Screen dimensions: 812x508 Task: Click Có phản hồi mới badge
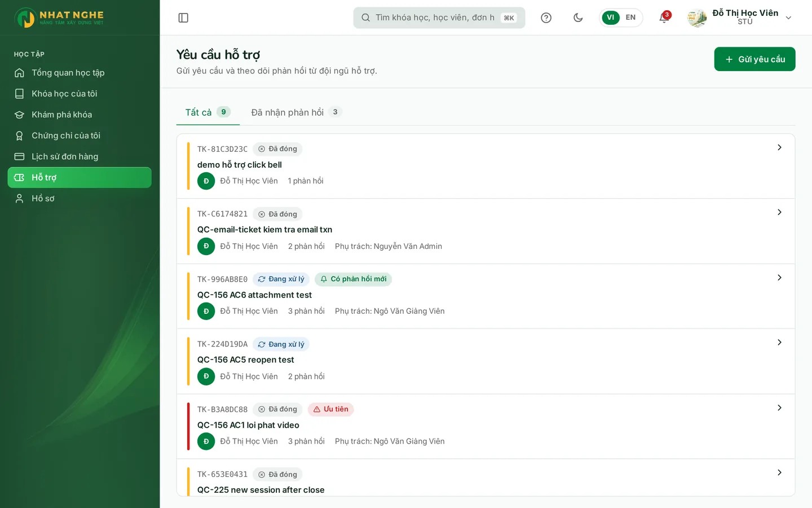pos(353,279)
